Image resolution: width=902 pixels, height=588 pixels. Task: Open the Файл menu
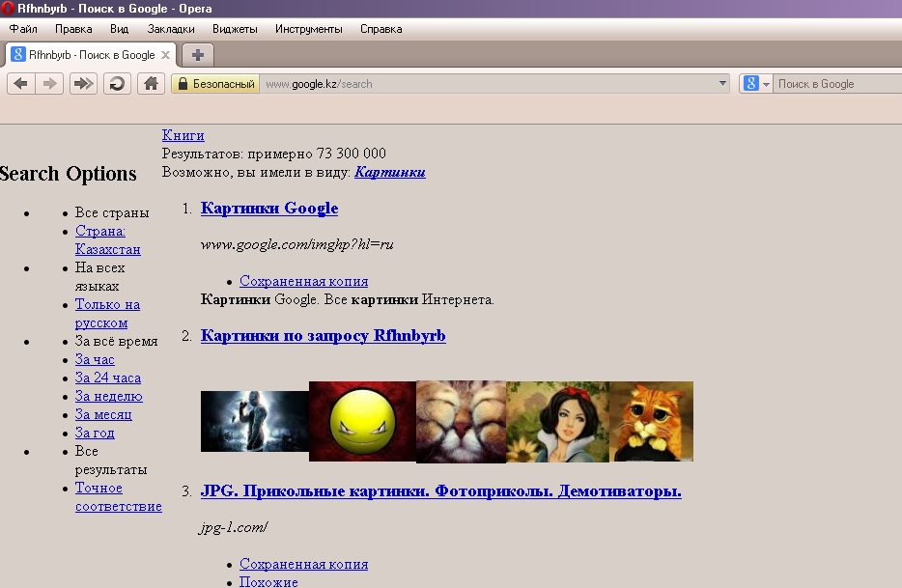(x=23, y=29)
